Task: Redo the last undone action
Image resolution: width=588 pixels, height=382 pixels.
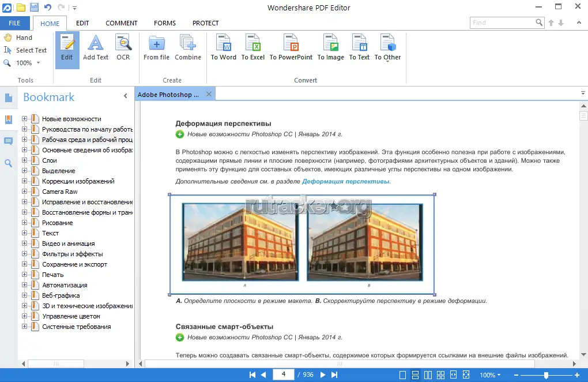Action: click(x=61, y=7)
